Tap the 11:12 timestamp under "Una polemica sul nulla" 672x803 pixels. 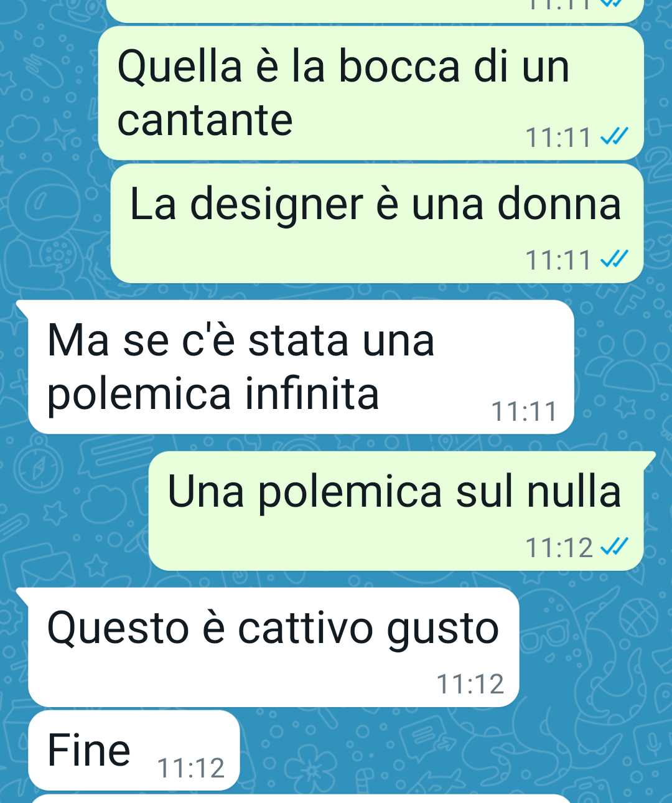(x=559, y=548)
